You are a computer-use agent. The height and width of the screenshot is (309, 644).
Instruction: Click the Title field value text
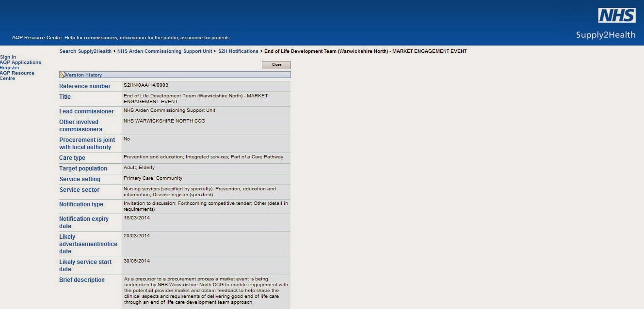(x=196, y=99)
